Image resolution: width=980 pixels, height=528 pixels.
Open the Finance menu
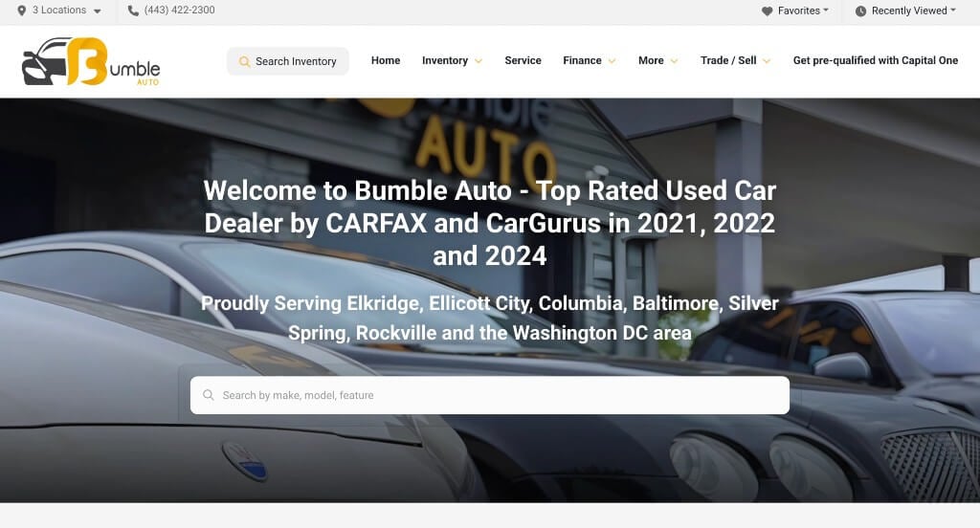(x=582, y=60)
